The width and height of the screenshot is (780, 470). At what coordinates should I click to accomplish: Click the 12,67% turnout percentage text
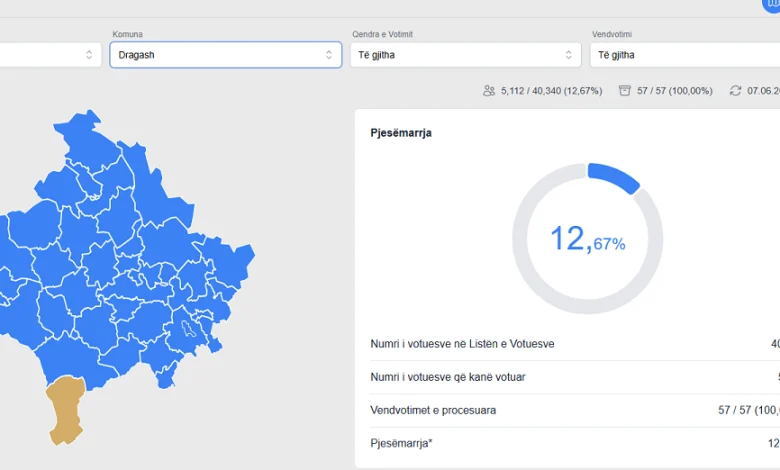[587, 239]
